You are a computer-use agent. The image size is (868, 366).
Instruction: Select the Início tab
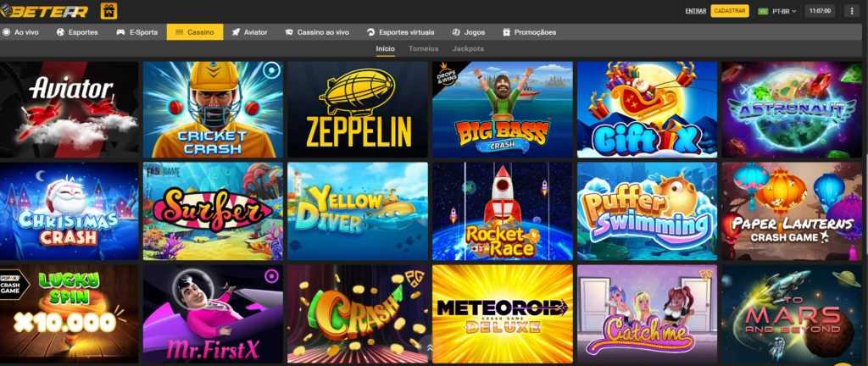coord(386,48)
